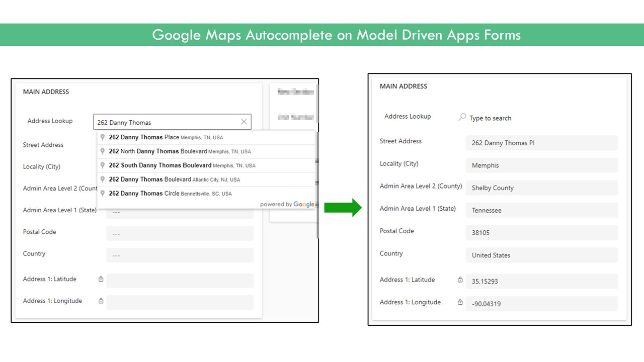Click lock icon beside right form Longitude label
The height and width of the screenshot is (362, 644).
tap(460, 302)
